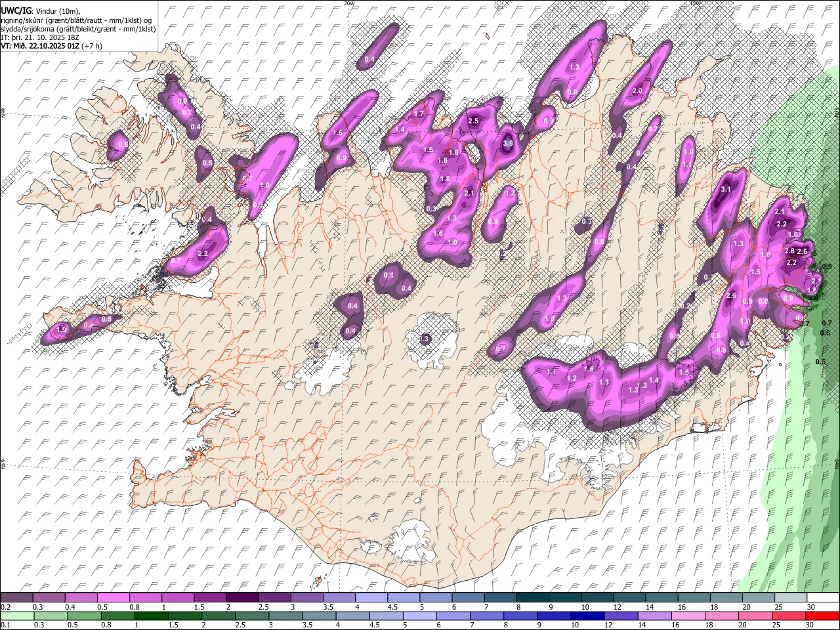
Task: Click the 2.0 value label in the northeast
Action: pyautogui.click(x=637, y=91)
